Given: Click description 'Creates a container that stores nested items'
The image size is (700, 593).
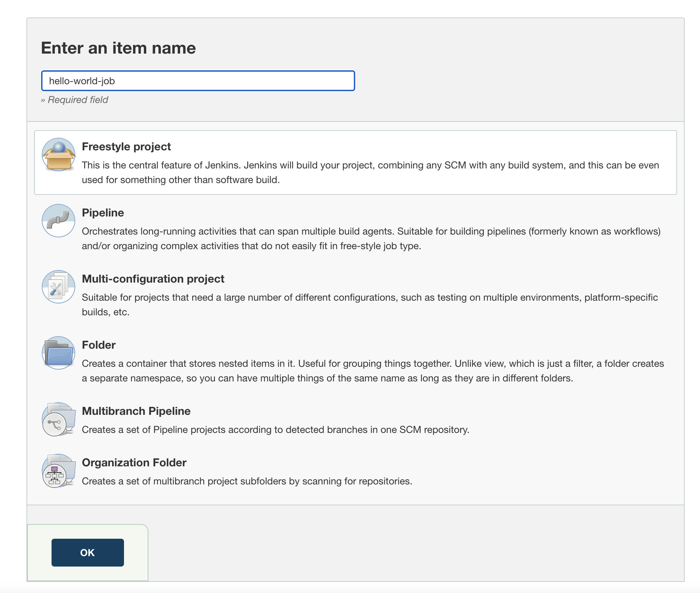Looking at the screenshot, I should click(373, 371).
